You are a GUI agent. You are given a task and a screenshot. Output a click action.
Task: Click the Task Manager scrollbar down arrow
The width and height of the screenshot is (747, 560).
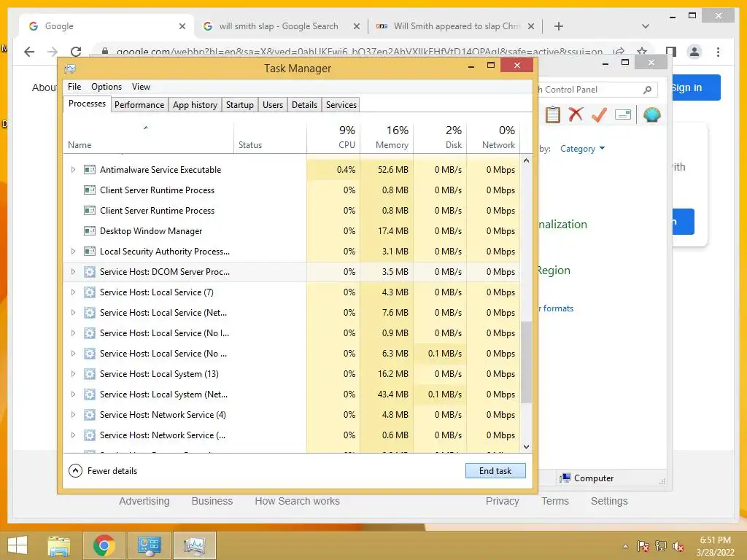526,447
